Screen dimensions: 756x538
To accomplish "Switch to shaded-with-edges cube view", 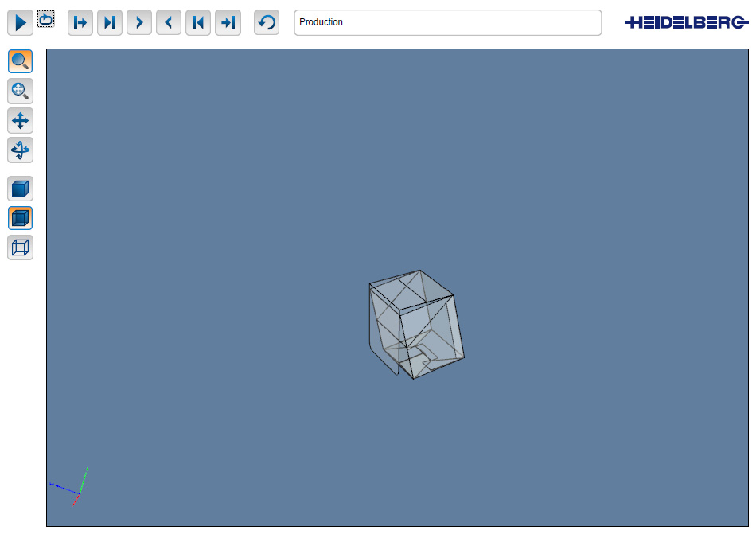I will point(20,218).
